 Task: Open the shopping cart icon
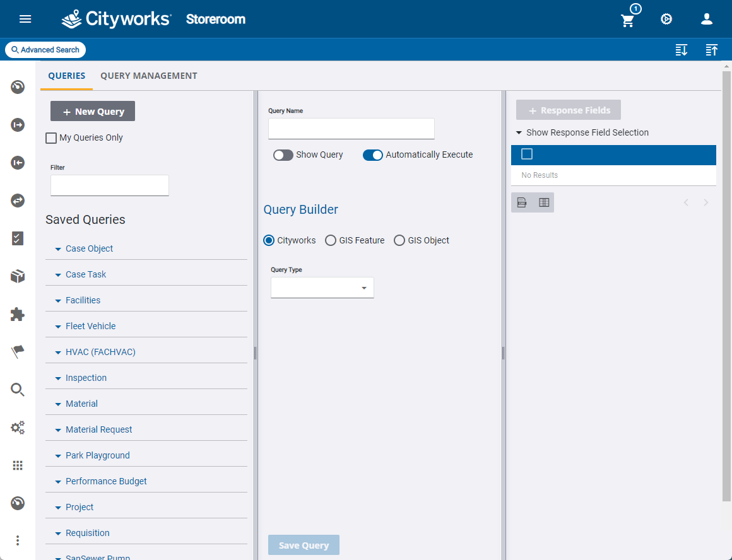628,20
